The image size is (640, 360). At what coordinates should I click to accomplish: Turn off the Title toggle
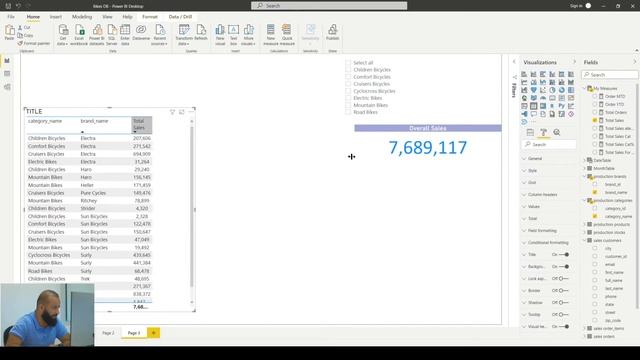564,255
